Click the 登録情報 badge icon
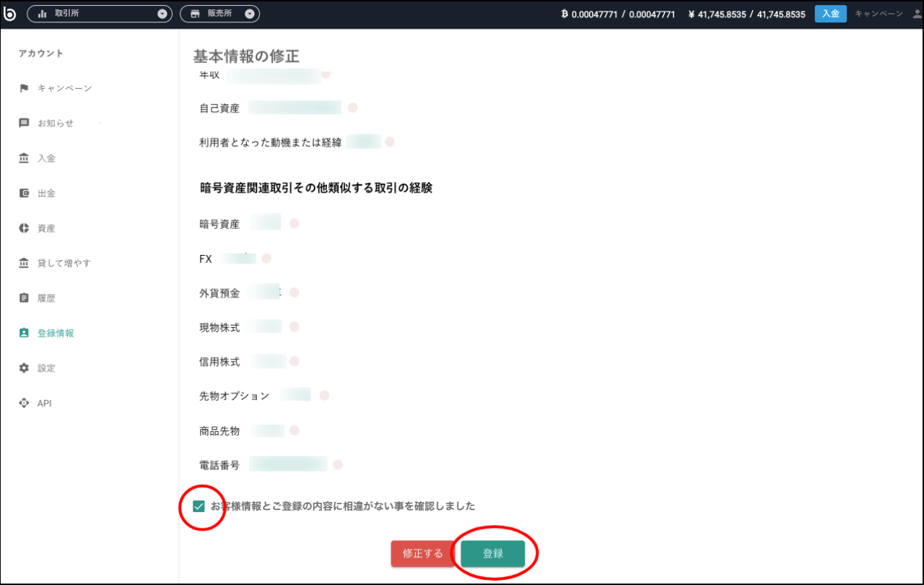This screenshot has width=924, height=585. coord(24,333)
